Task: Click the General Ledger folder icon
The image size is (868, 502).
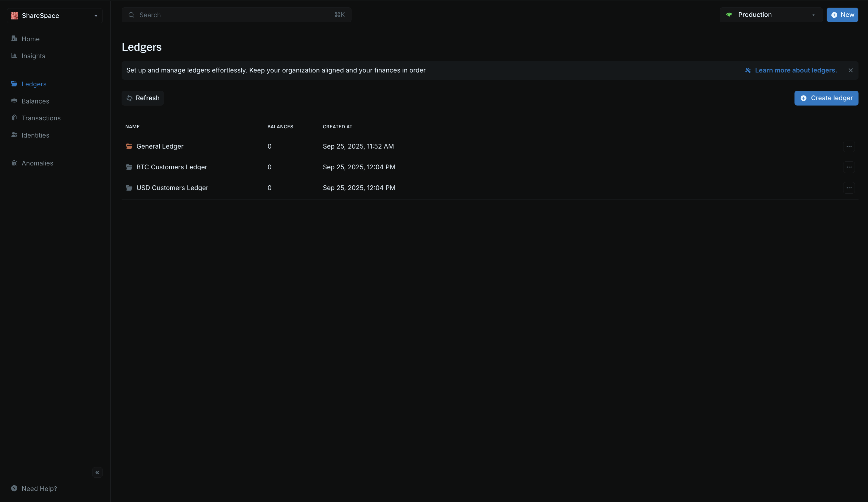Action: (x=129, y=146)
